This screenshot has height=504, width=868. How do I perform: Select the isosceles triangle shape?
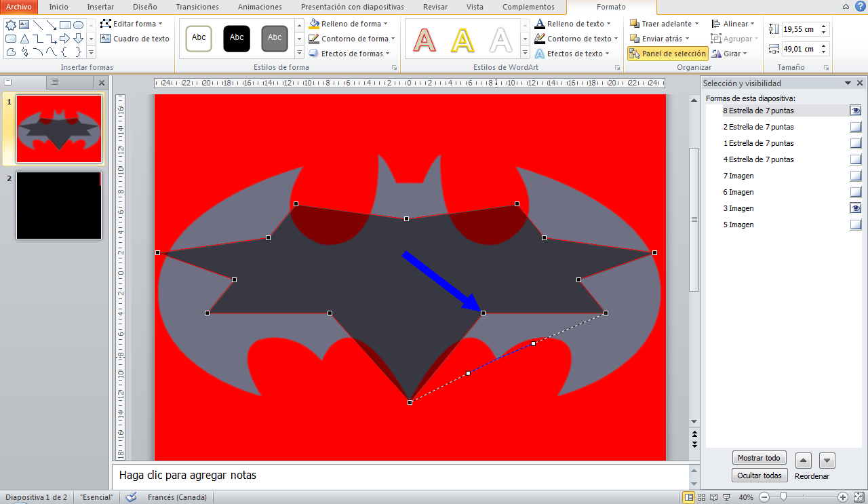tap(24, 39)
